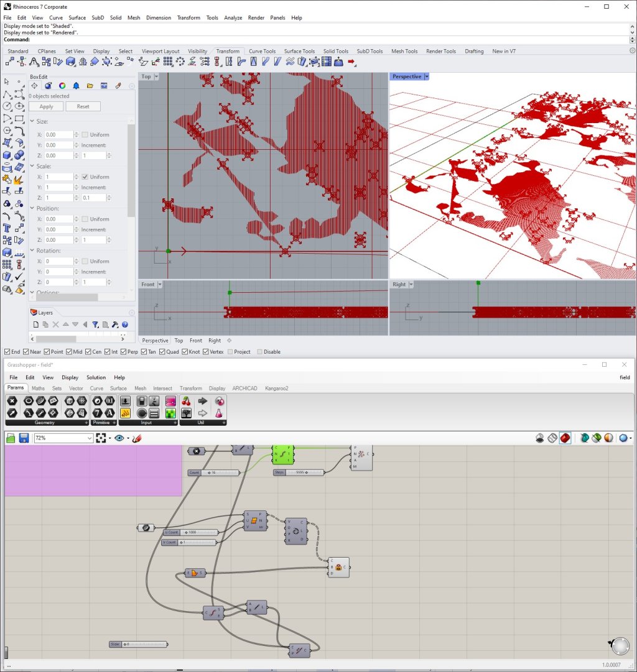The image size is (637, 672).
Task: Click the new layer icon in Layers panel
Action: tap(36, 324)
